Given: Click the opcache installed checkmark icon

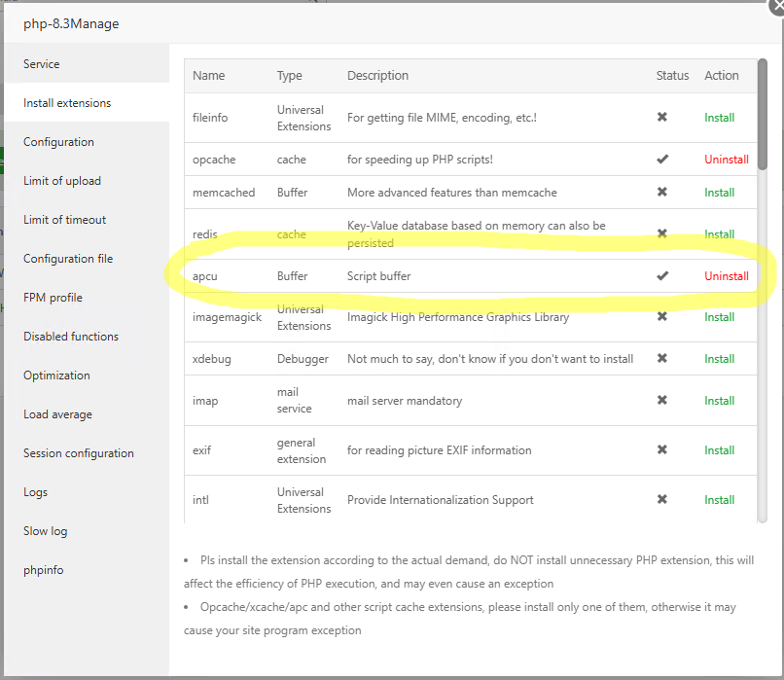Looking at the screenshot, I should click(662, 160).
